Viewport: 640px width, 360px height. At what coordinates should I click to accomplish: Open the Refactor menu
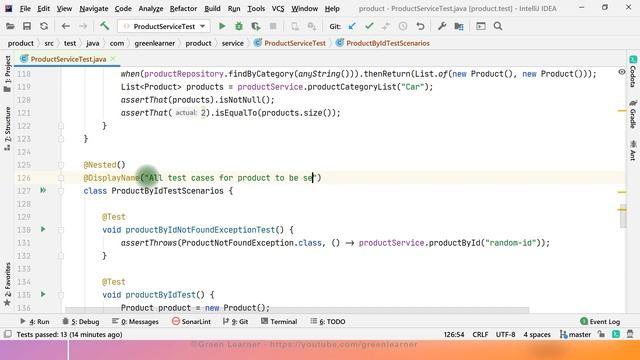point(183,9)
